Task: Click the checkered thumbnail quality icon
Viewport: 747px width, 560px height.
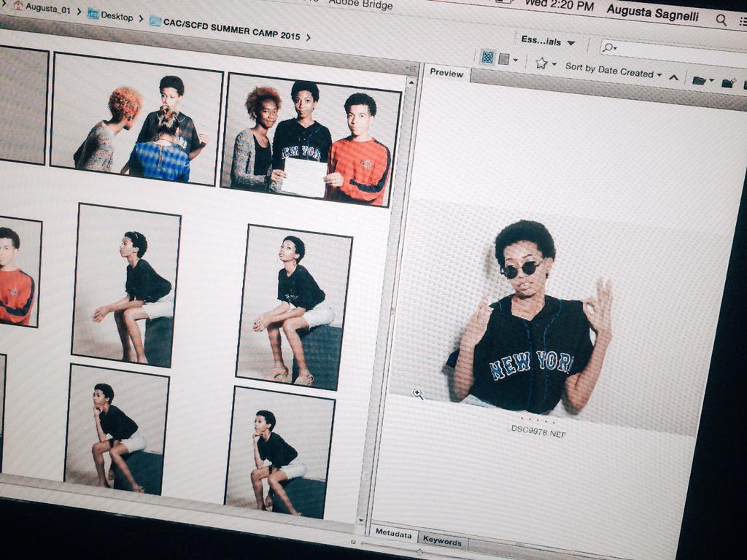Action: pyautogui.click(x=487, y=58)
